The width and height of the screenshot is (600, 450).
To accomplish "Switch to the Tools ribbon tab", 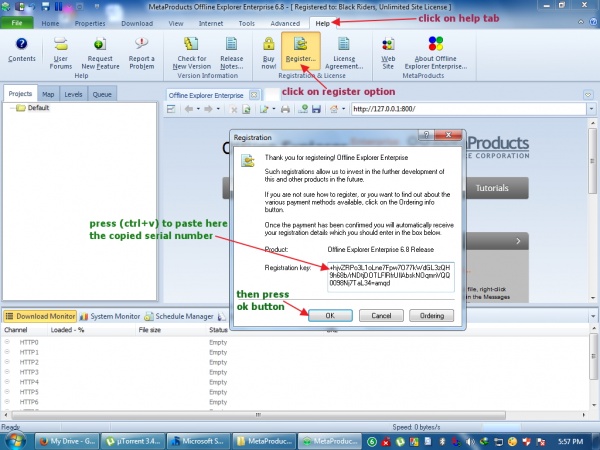I will pos(246,23).
